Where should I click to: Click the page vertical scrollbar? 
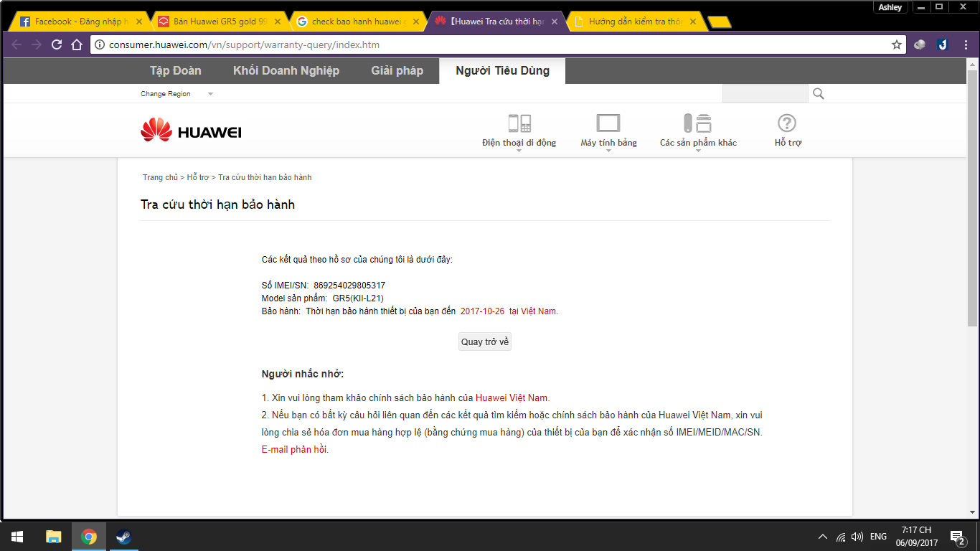[x=972, y=197]
